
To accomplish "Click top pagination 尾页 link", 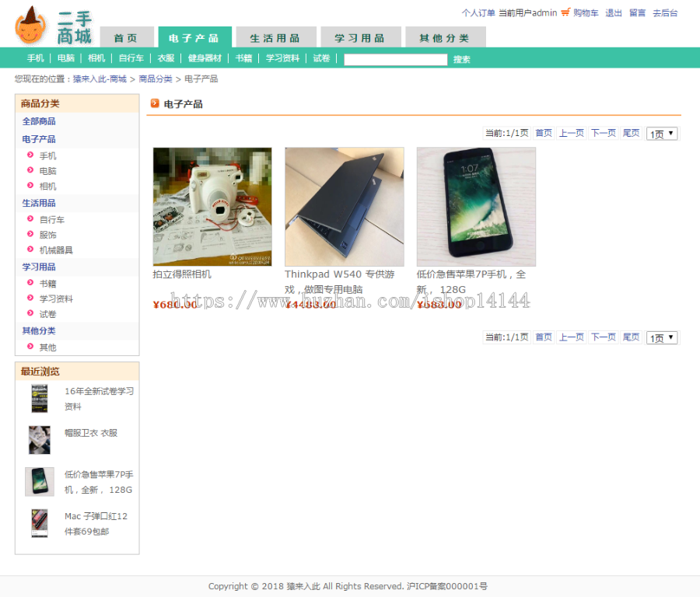I will click(632, 133).
